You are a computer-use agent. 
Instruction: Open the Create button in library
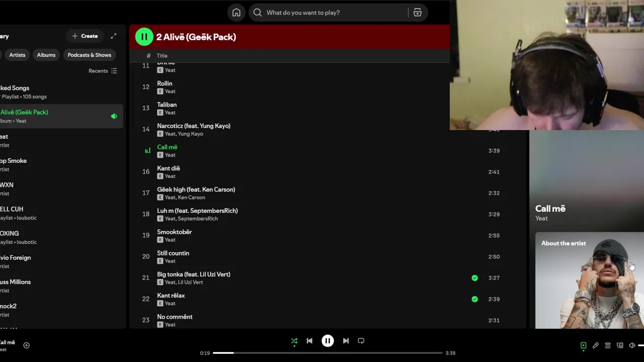tap(85, 36)
